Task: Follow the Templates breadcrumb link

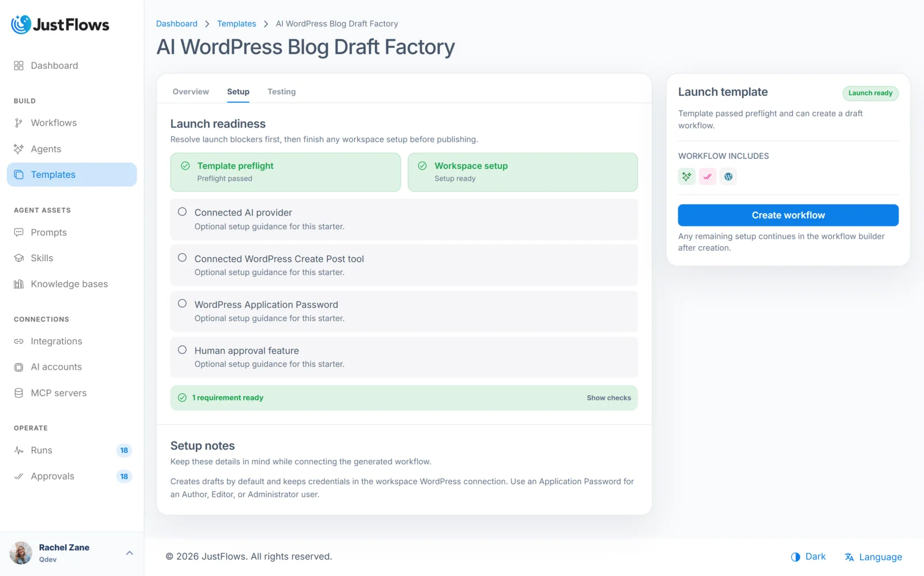Action: 237,24
